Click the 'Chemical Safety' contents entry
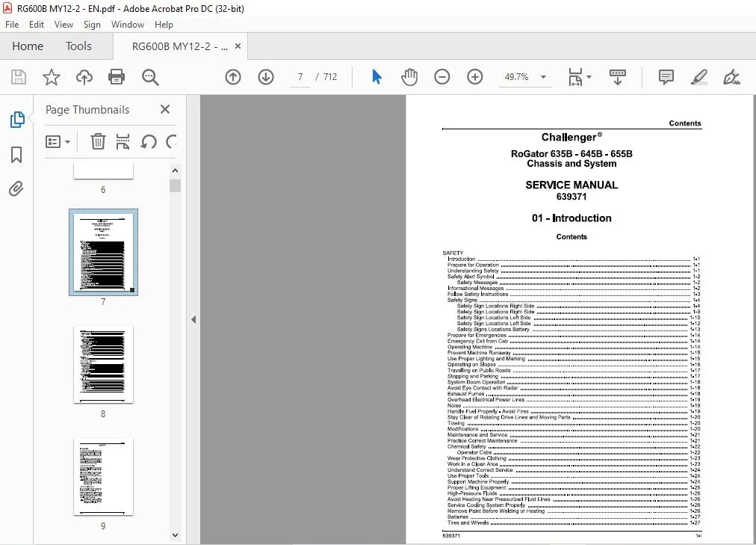Image resolution: width=756 pixels, height=545 pixels. click(x=573, y=446)
